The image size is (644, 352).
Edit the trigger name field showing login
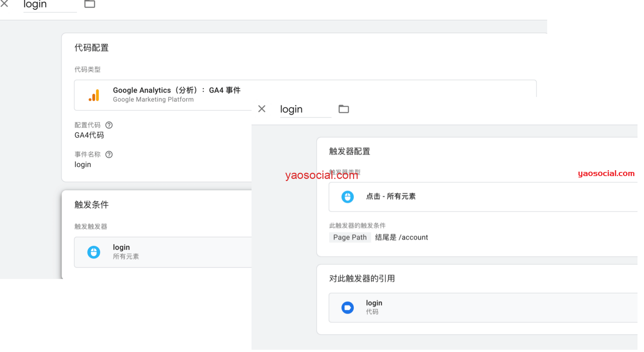pos(304,109)
